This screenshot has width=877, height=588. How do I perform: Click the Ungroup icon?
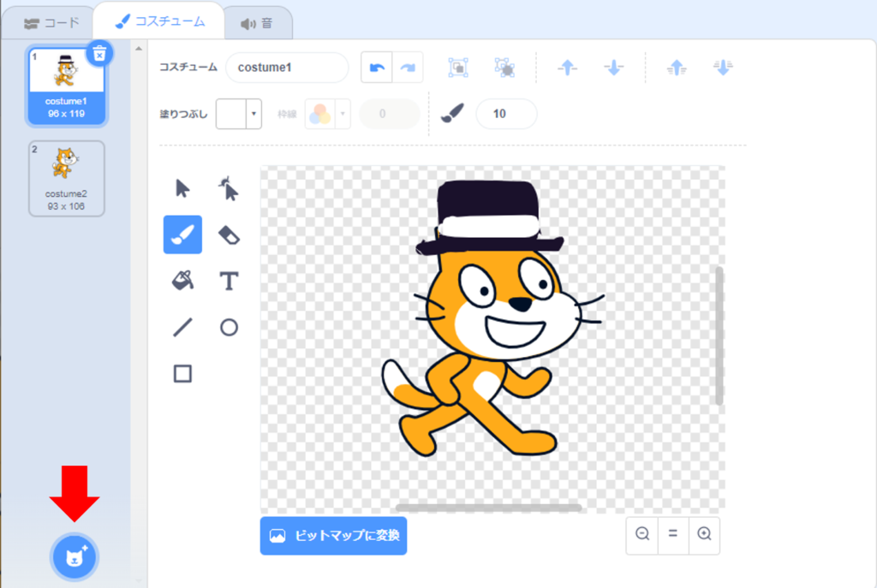point(504,68)
